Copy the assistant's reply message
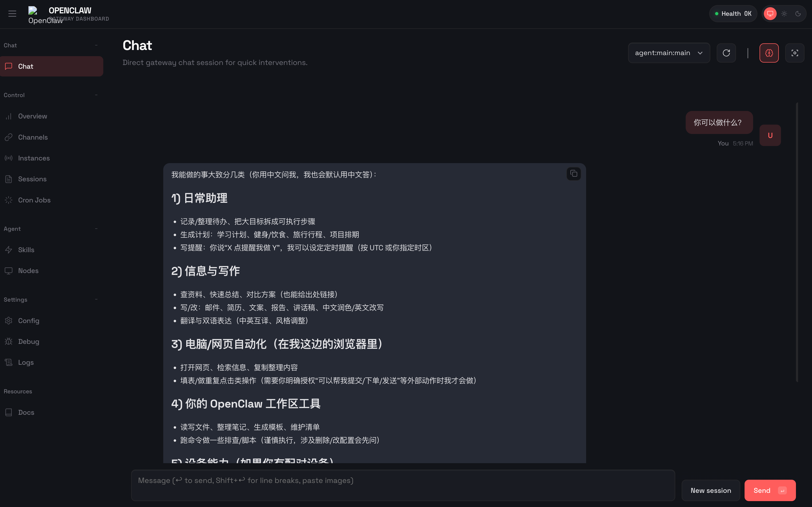Screen dimensions: 812x507 pyautogui.click(x=574, y=174)
